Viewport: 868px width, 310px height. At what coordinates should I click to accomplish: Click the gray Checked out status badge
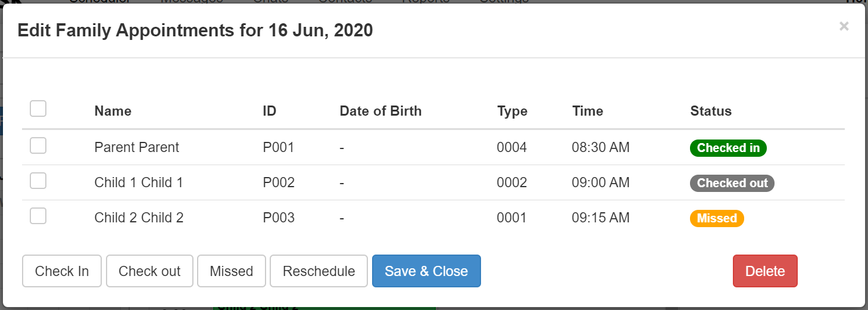coord(732,184)
